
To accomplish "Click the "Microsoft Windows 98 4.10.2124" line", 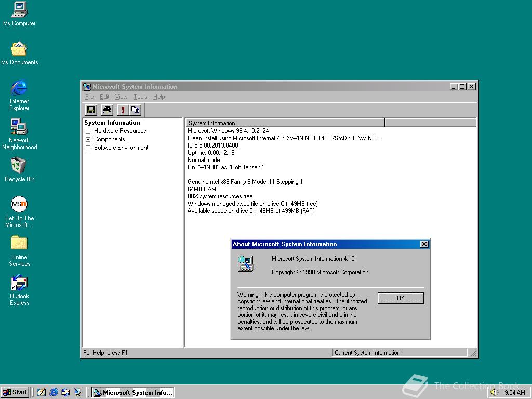I will click(x=228, y=131).
